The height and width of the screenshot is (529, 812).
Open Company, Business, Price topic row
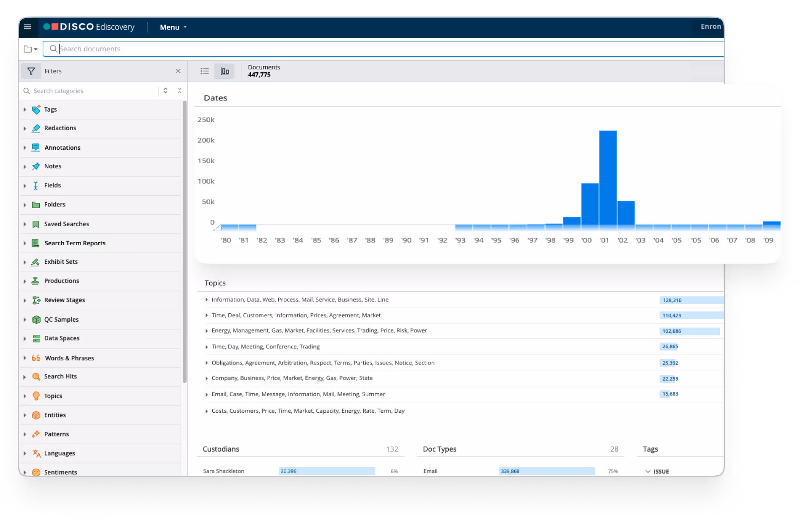(292, 378)
